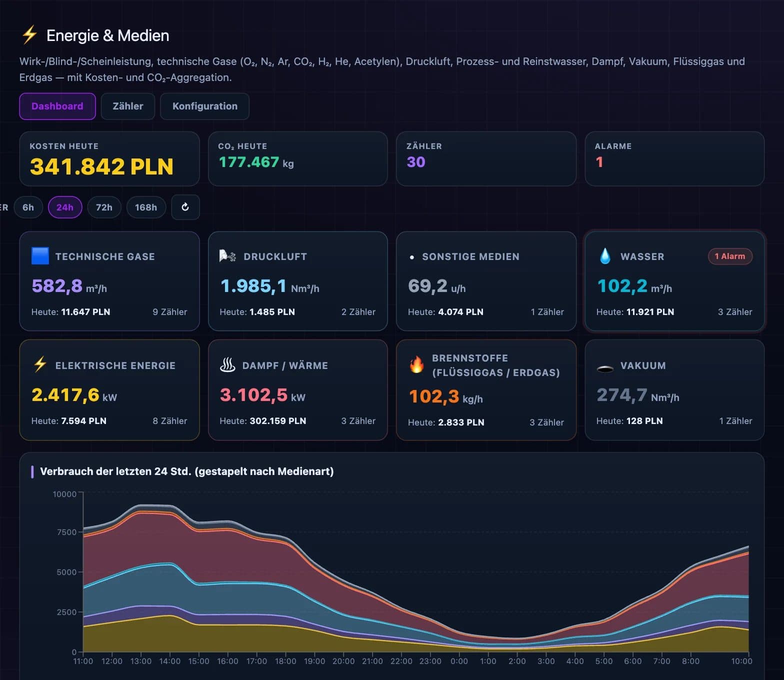784x680 pixels.
Task: Click the BRENNSTOFFE (FLÜSSIGGAS / ERDGAS) heading
Action: (496, 365)
